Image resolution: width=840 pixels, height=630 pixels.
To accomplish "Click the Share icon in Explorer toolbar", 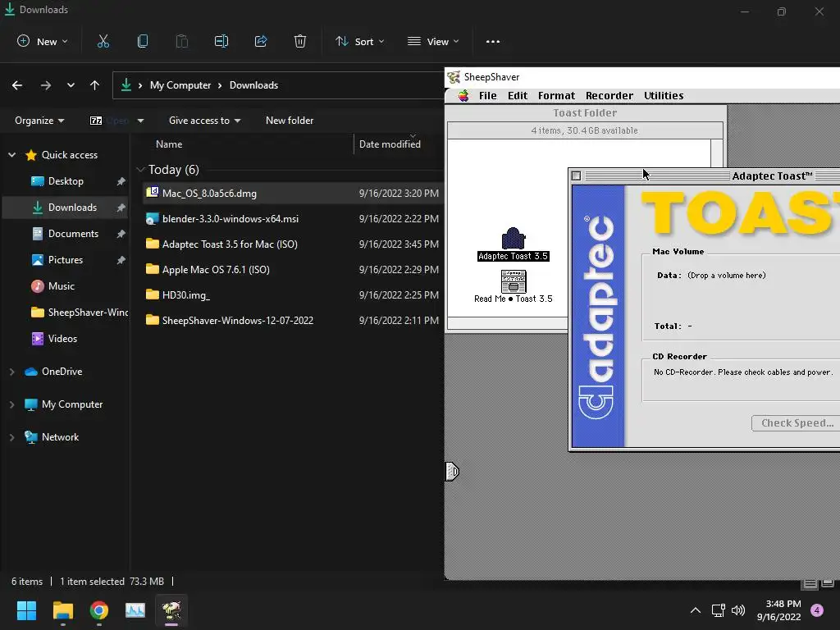I will 261,41.
